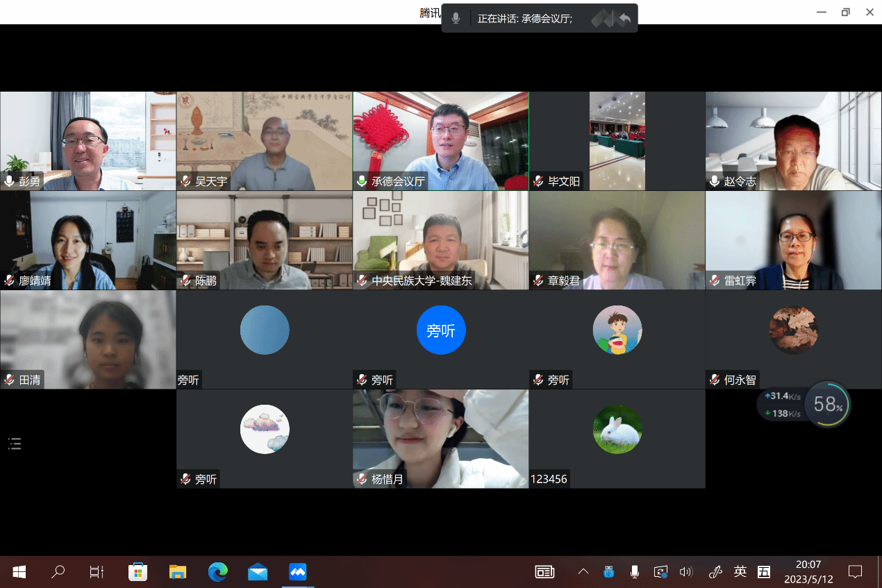The image size is (882, 588).
Task: Click the 58% performance monitor widget
Action: [x=827, y=404]
